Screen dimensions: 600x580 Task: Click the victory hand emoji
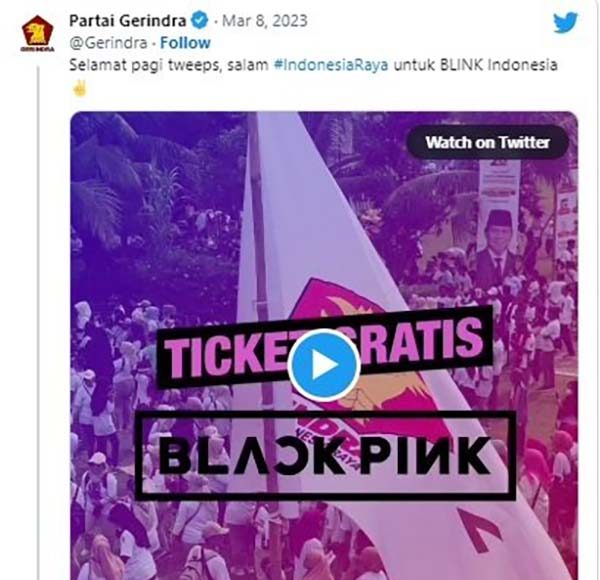[x=80, y=89]
